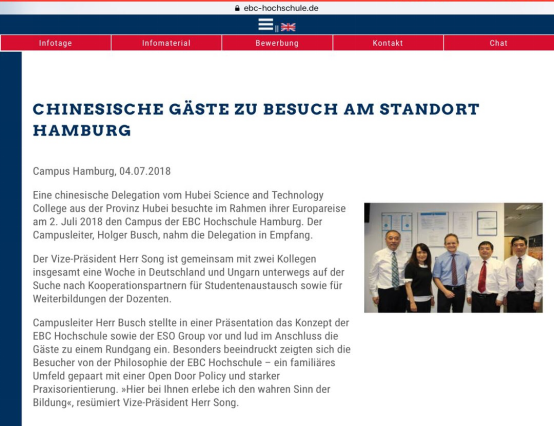Click the paragraph starting 'Eine chinesische Delegation'
The height and width of the screenshot is (426, 554).
click(189, 215)
